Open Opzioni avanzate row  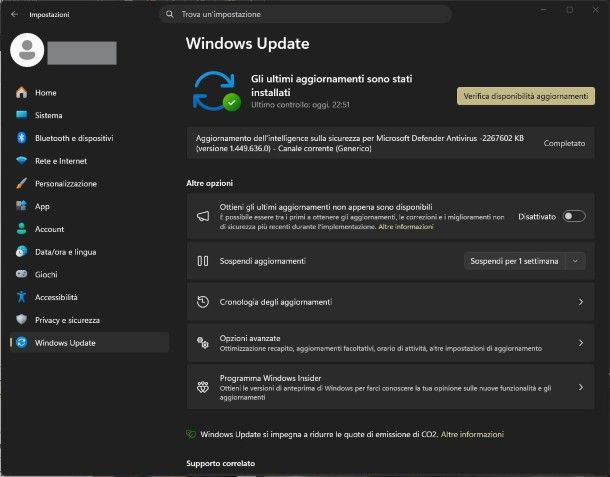coord(391,343)
